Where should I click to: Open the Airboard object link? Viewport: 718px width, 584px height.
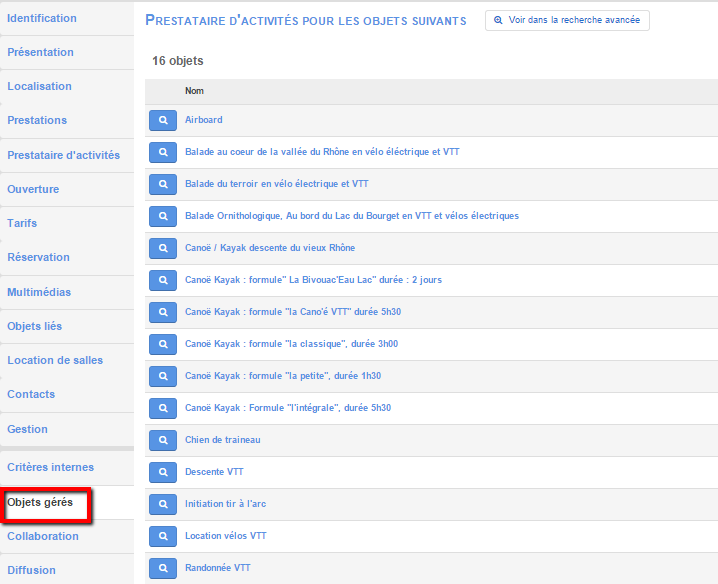[x=204, y=120]
